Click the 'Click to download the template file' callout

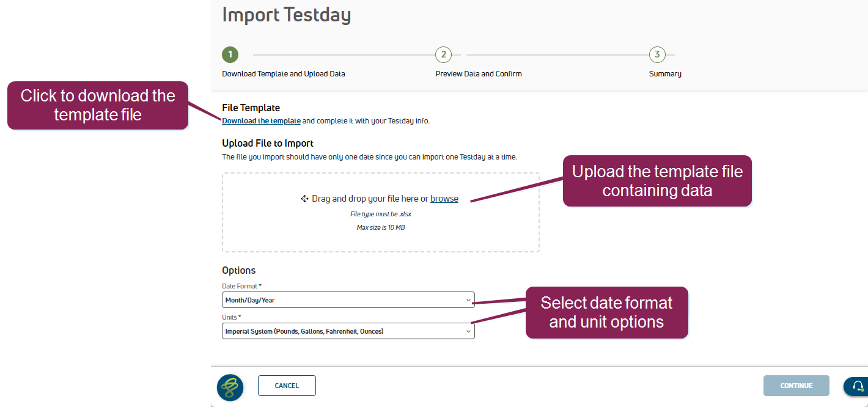coord(98,105)
